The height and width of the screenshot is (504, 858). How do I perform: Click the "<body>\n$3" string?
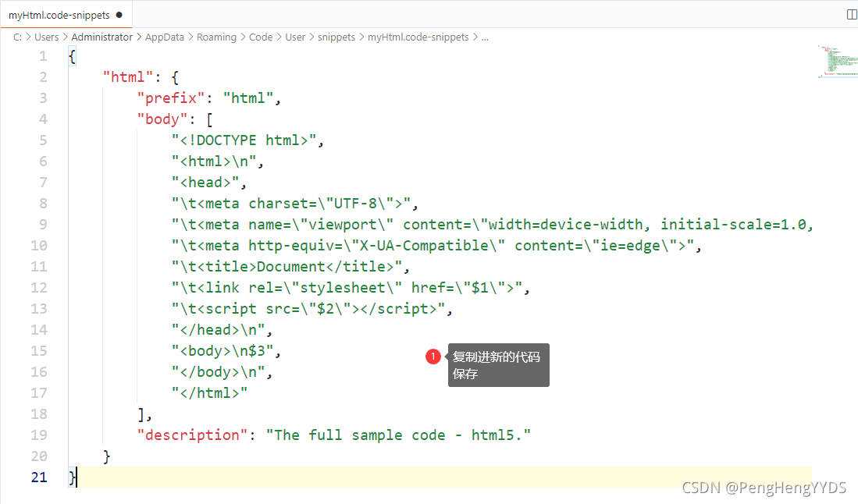point(223,351)
